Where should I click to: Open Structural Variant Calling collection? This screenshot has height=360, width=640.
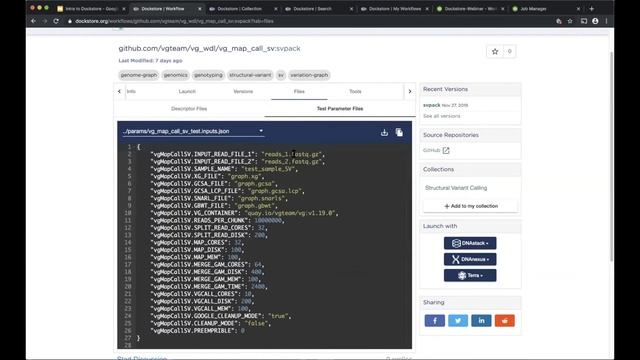[456, 188]
